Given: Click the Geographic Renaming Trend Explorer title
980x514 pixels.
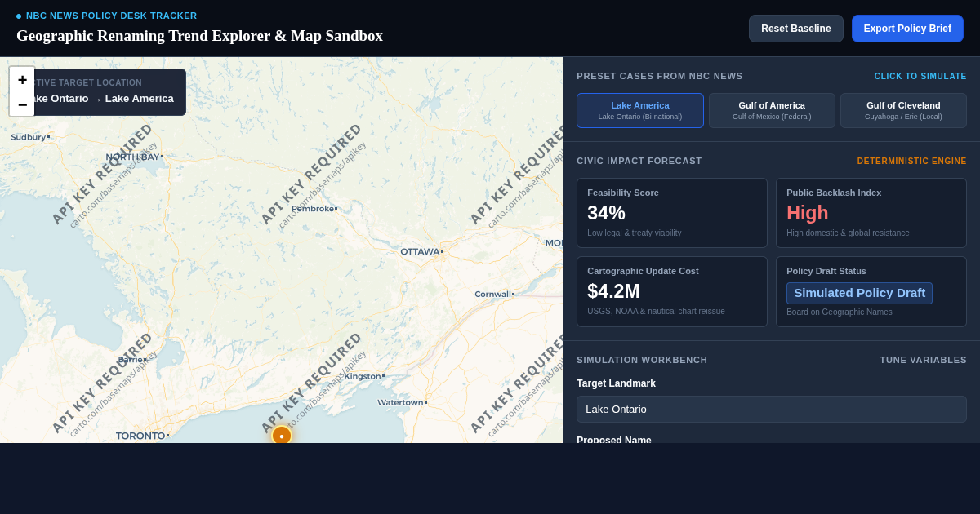Looking at the screenshot, I should (199, 36).
